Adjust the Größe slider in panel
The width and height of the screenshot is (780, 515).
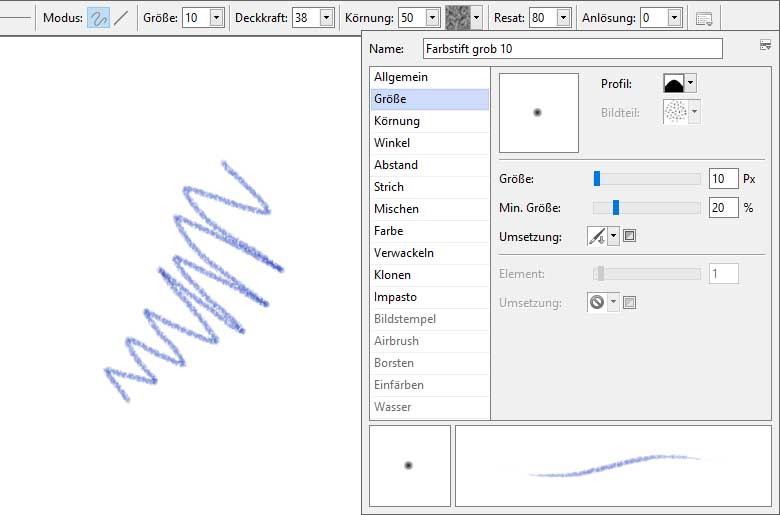(x=647, y=179)
